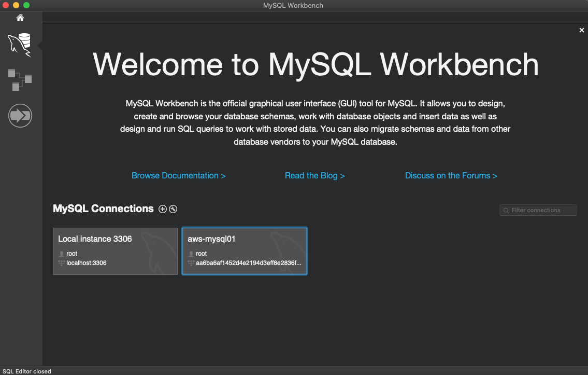Add a new MySQL connection with plus icon
This screenshot has height=375, width=588.
point(163,209)
